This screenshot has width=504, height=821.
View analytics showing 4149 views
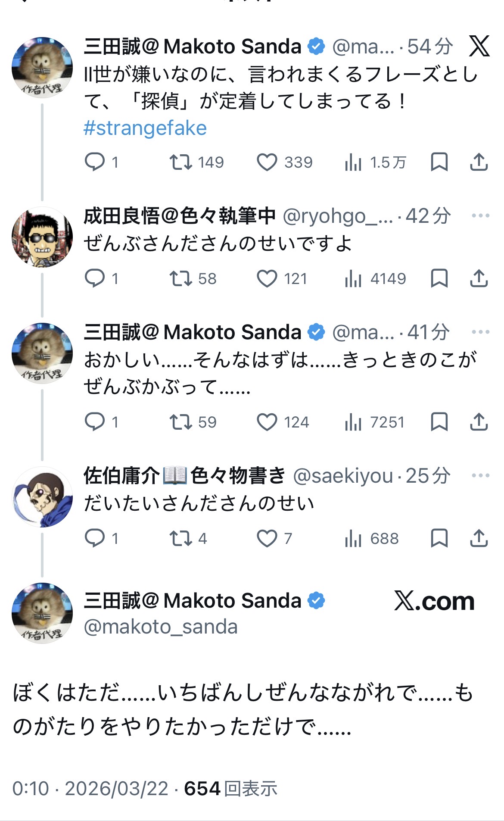(375, 279)
